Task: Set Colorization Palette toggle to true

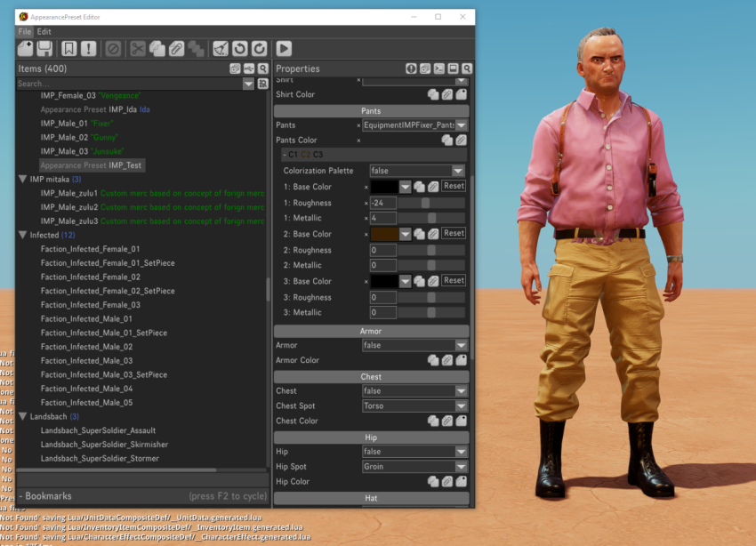Action: tap(418, 170)
